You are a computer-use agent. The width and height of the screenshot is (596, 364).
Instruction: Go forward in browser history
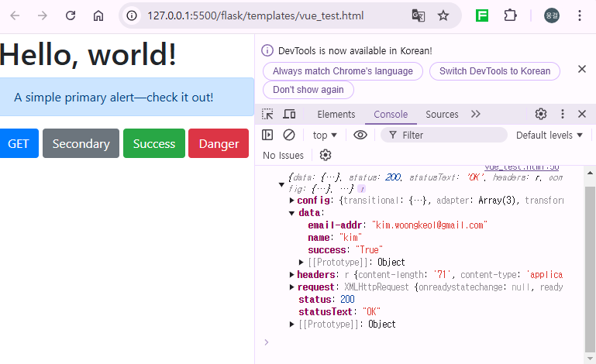click(x=43, y=15)
